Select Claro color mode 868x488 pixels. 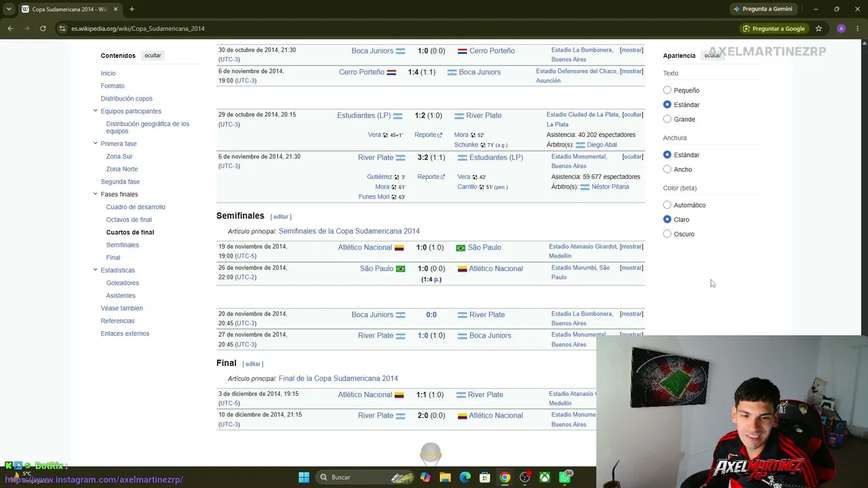(x=667, y=220)
